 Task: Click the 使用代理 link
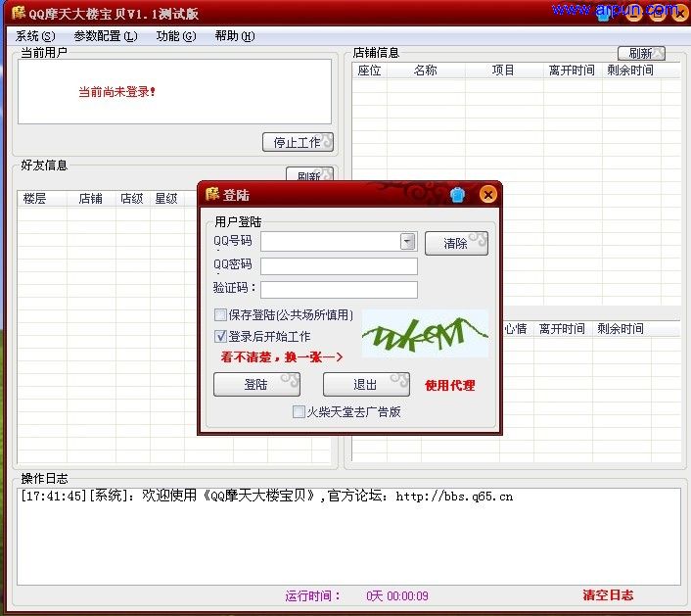[x=450, y=385]
